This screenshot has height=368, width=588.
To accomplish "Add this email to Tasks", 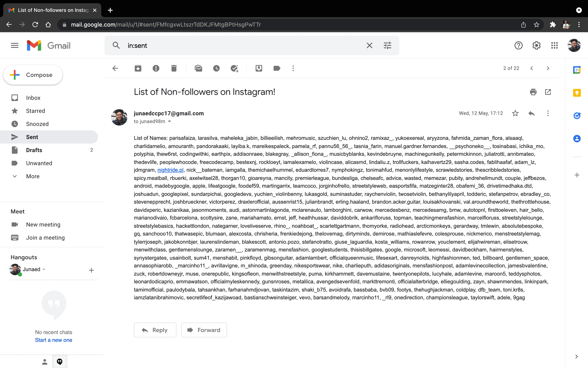I will point(234,68).
